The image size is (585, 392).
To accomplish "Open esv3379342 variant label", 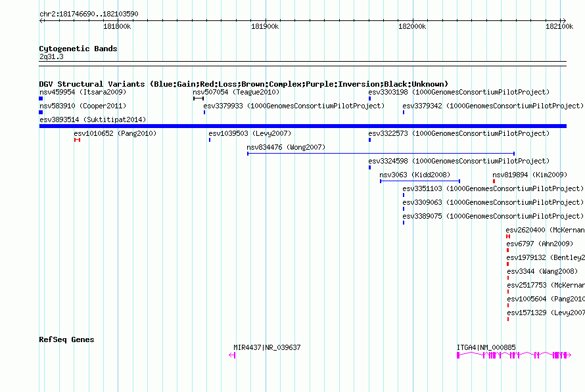I will coord(493,106).
